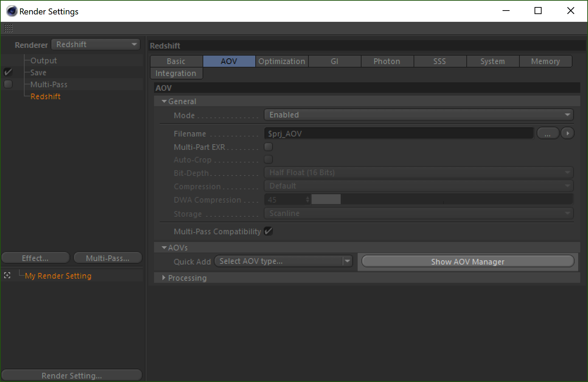This screenshot has height=382, width=588.
Task: Select Multi-Pass in the settings tree
Action: click(x=49, y=84)
